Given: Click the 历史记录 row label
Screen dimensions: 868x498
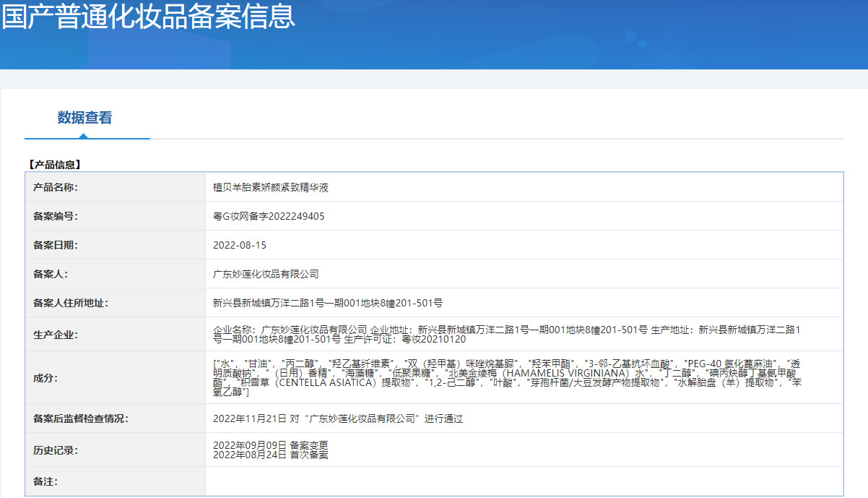Looking at the screenshot, I should [56, 450].
